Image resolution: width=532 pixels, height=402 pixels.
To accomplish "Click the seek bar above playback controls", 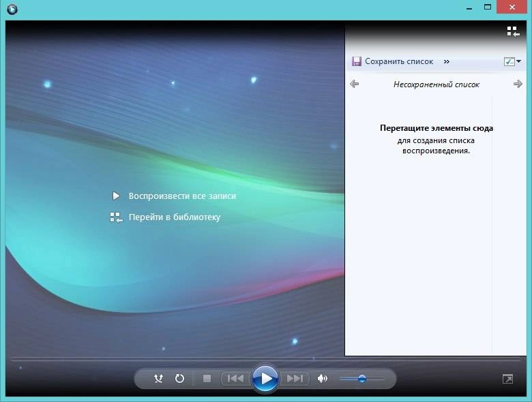I will click(x=266, y=358).
